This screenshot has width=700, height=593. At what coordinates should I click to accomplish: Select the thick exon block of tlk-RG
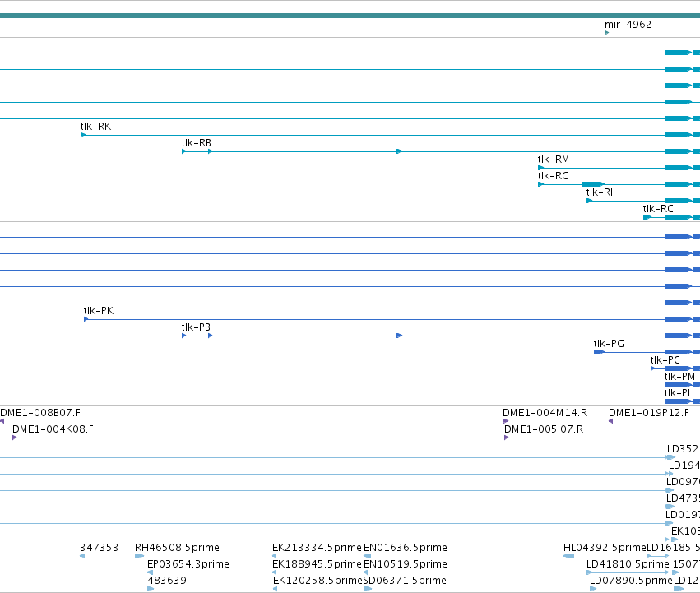pos(593,184)
